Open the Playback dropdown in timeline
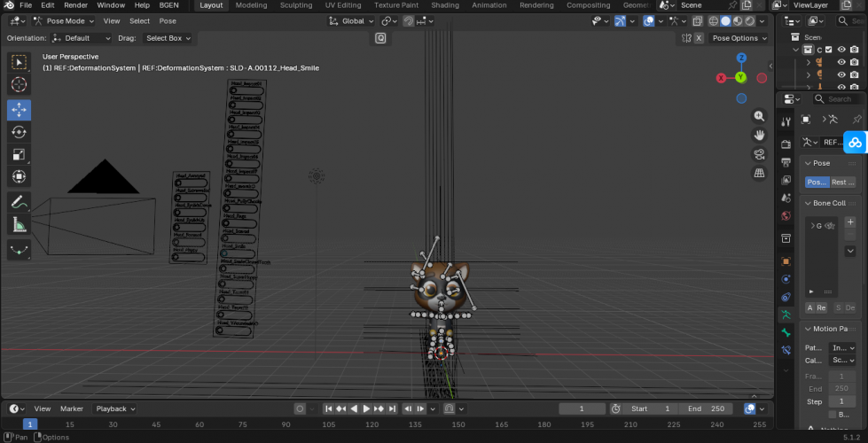868x443 pixels. pos(115,408)
